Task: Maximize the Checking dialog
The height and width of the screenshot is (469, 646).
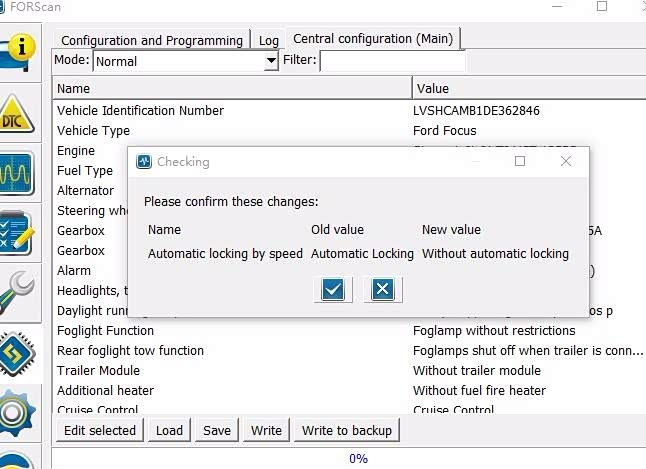Action: pyautogui.click(x=520, y=161)
